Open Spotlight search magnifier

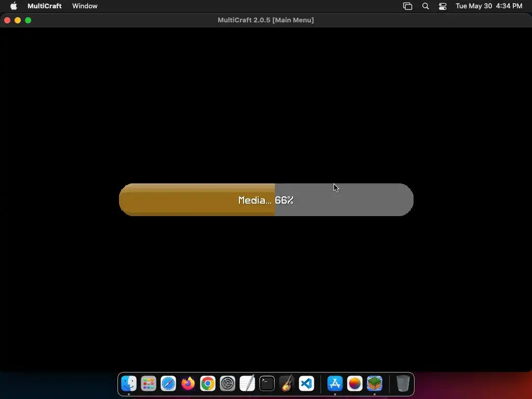point(425,6)
